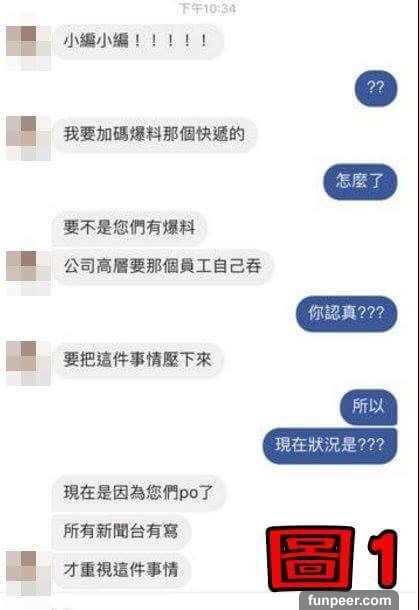The image size is (419, 610).
Task: Click the 下午10:34 timestamp
Action: (x=207, y=8)
